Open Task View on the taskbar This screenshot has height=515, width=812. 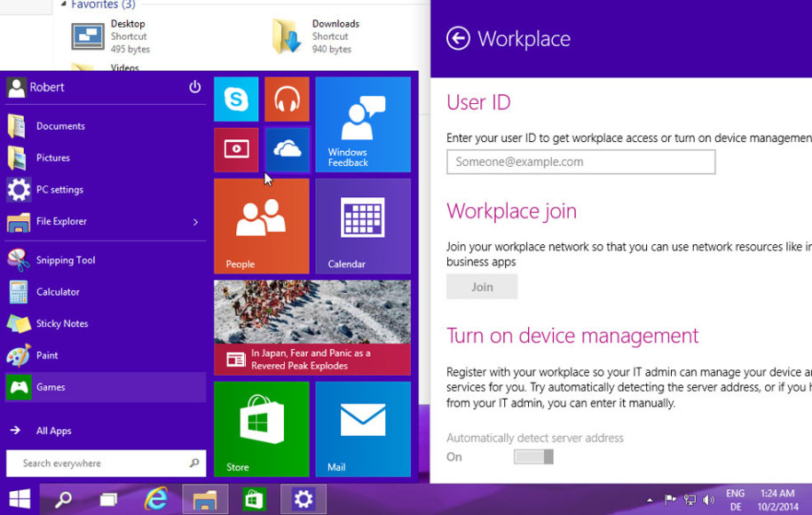[x=109, y=499]
